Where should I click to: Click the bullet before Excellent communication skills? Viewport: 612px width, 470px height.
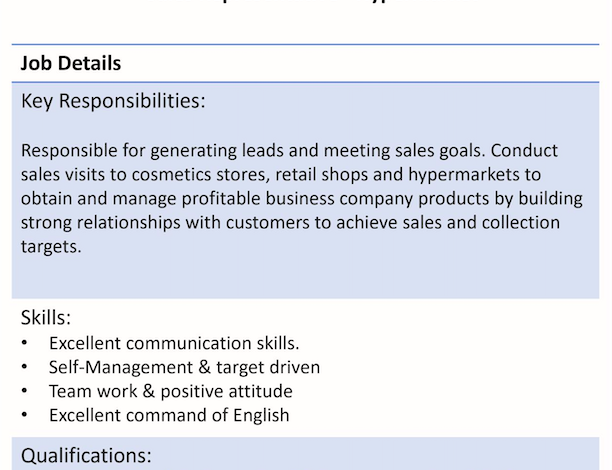click(x=25, y=343)
